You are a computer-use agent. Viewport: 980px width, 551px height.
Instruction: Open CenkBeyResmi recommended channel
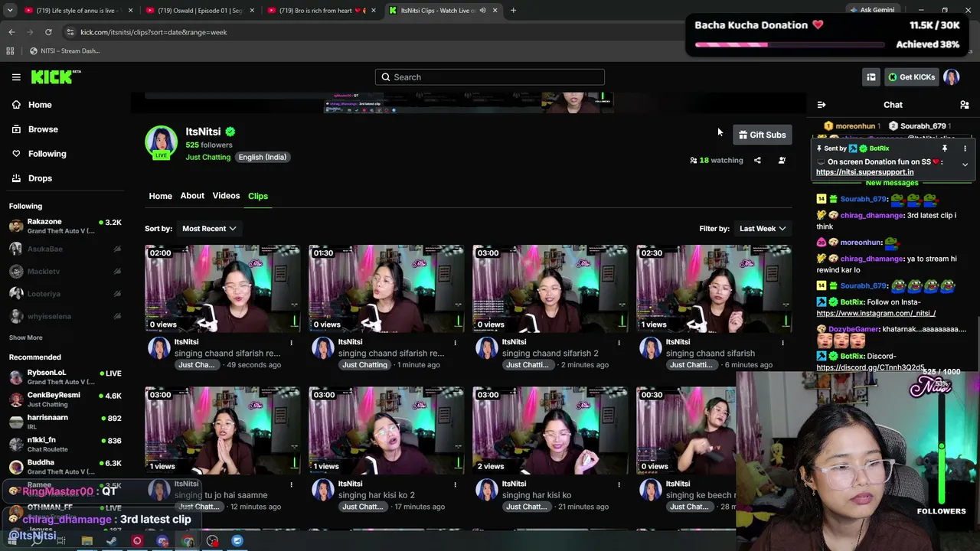tap(65, 399)
